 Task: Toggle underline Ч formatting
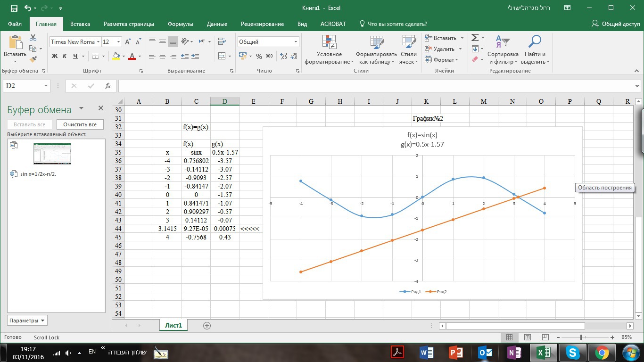(75, 56)
